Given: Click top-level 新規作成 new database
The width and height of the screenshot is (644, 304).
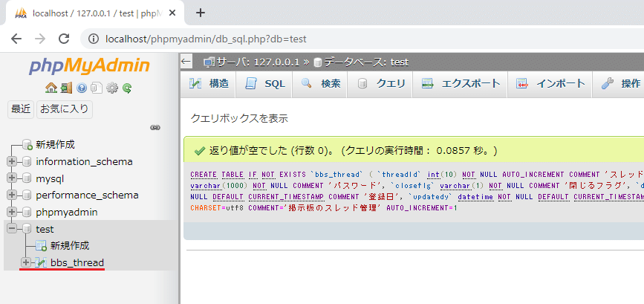Looking at the screenshot, I should 56,145.
